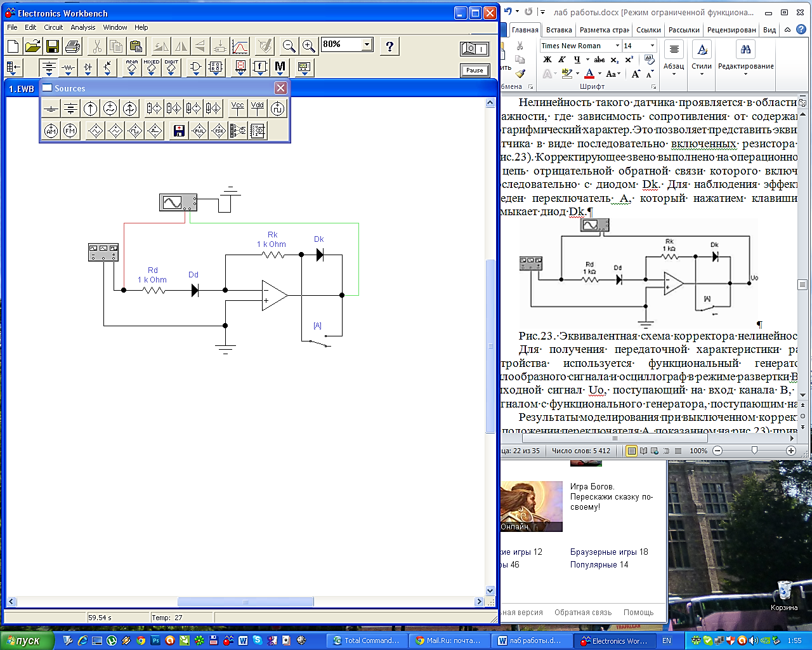Screen dimensions: 812x650
Task: Click the Word zoom slider handle
Action: 754,450
